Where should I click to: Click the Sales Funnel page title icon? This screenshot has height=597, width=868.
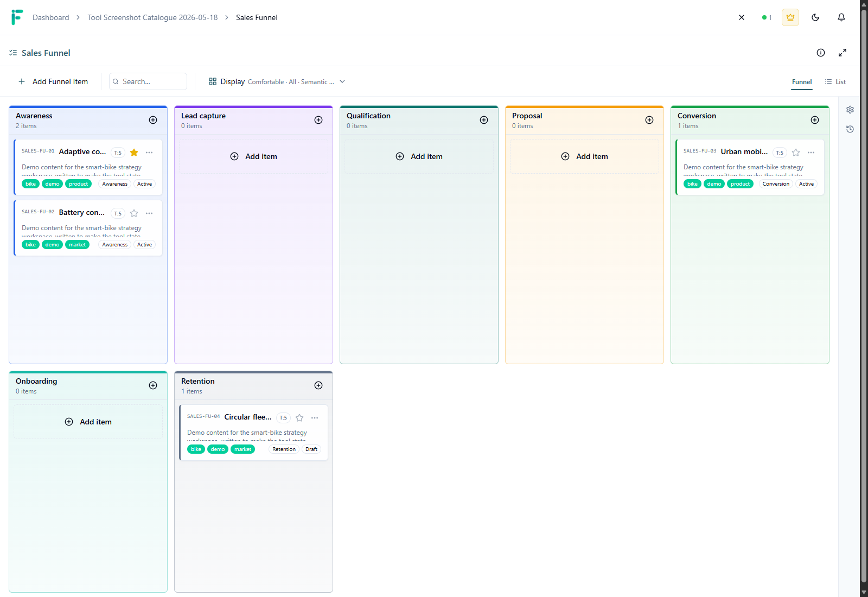13,53
